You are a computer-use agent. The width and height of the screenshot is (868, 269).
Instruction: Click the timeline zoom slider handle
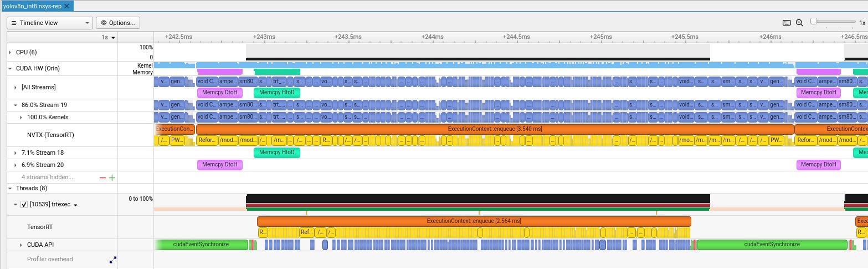pos(813,21)
